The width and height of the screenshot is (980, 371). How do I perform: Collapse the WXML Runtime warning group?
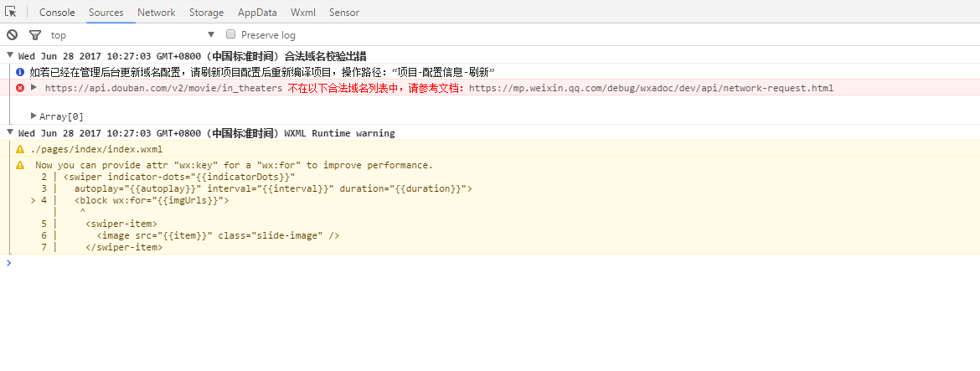click(x=9, y=133)
